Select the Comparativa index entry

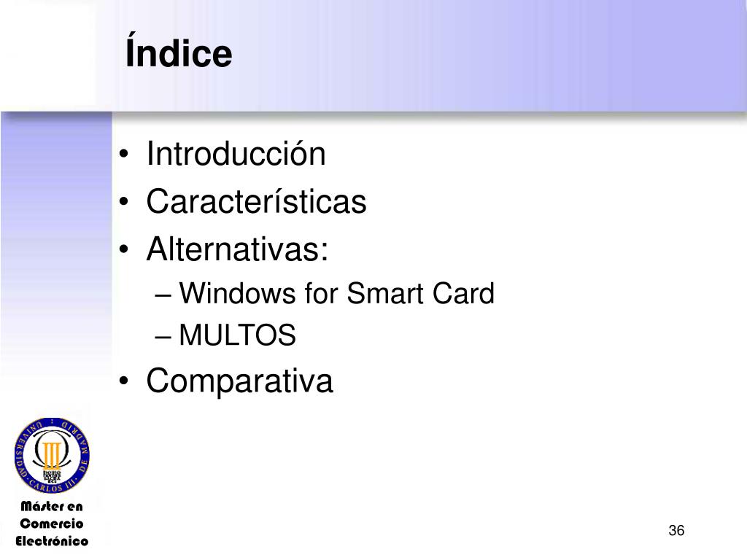coord(239,381)
